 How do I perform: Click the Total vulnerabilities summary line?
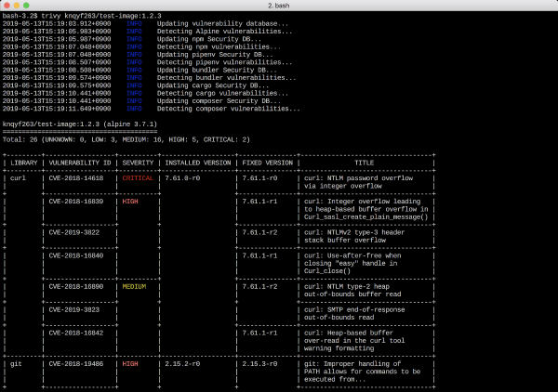click(x=119, y=138)
